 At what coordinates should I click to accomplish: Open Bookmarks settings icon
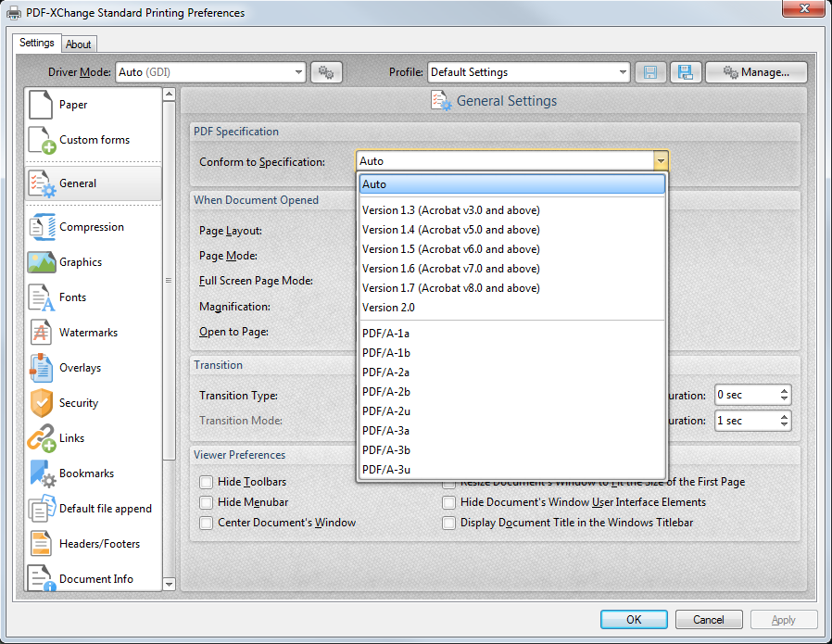point(43,474)
